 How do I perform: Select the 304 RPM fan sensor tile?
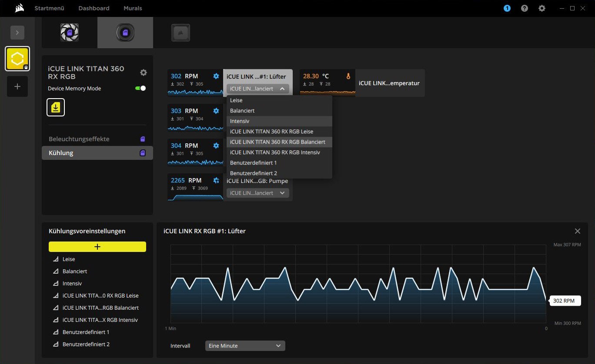coord(195,152)
